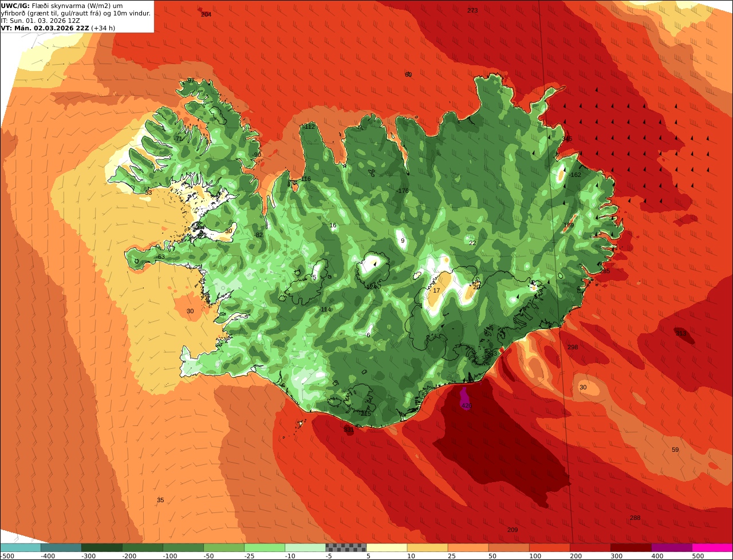Image resolution: width=733 pixels, height=560 pixels.
Task: Click the '-50' legend label
Action: click(210, 556)
